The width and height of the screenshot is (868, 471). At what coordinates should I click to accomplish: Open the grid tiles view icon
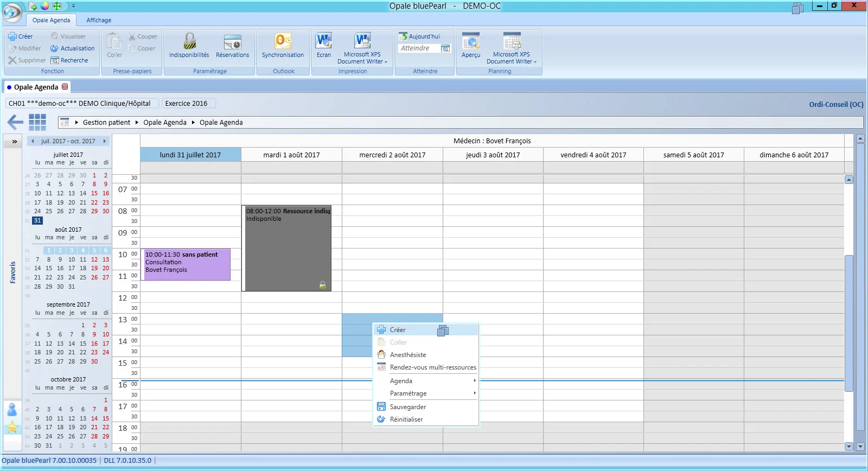[x=37, y=122]
